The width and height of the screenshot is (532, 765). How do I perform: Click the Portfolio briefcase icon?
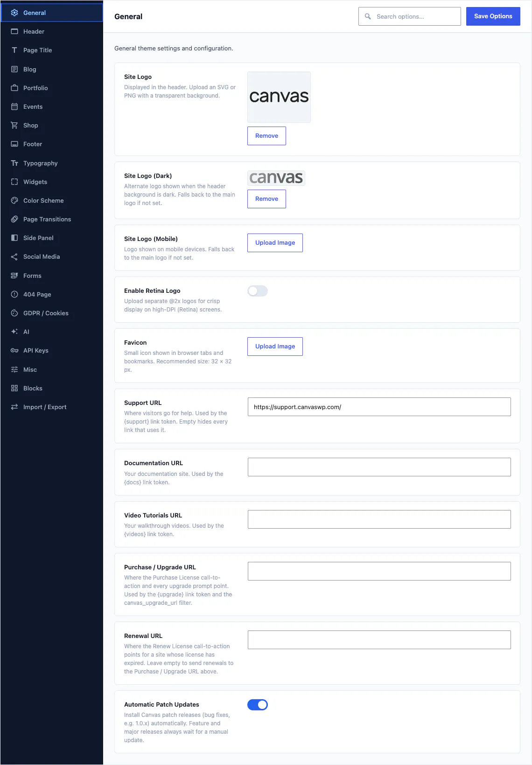tap(14, 88)
